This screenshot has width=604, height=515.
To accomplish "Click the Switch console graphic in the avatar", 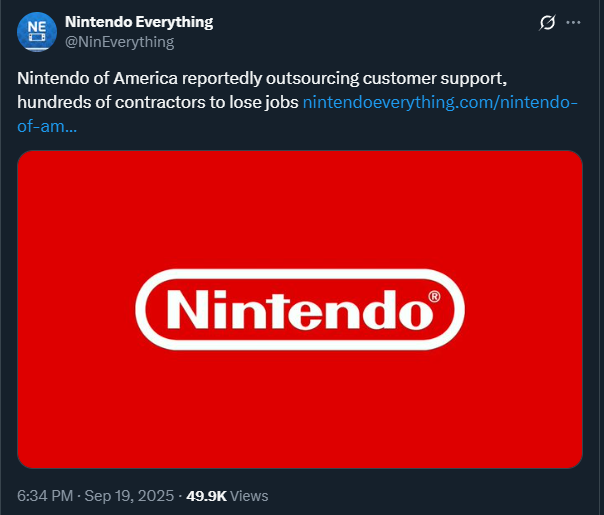I will (37, 37).
